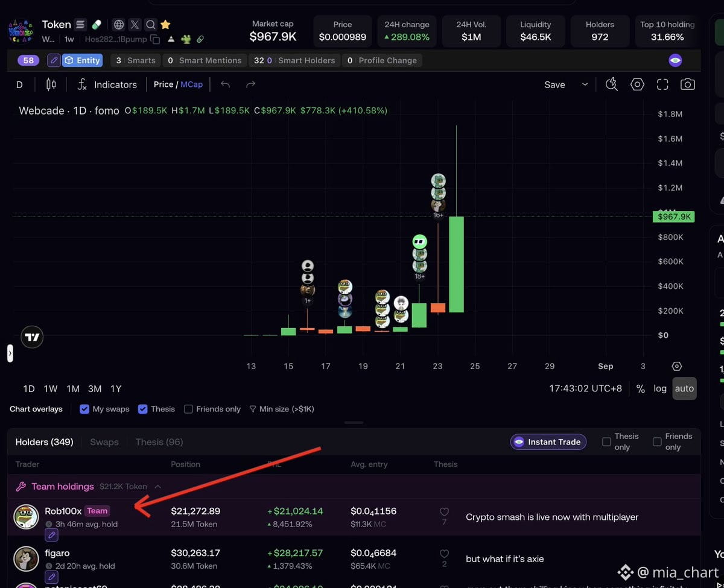
Task: Open the Rob100x trader profile
Action: (63, 511)
